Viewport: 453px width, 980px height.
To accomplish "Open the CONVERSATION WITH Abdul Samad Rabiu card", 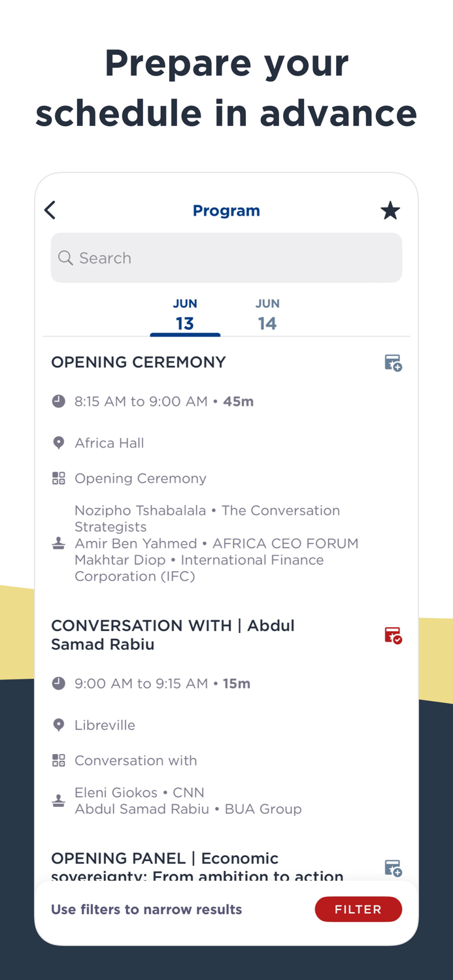I will tap(173, 634).
